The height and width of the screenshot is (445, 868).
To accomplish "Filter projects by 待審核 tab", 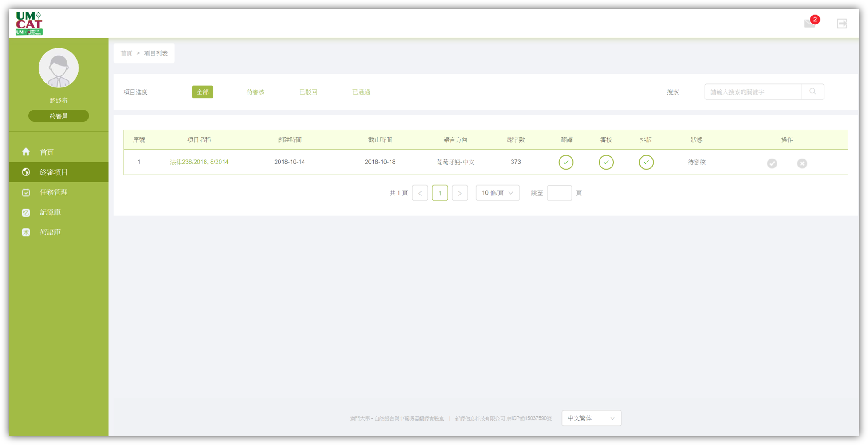I will [x=256, y=92].
